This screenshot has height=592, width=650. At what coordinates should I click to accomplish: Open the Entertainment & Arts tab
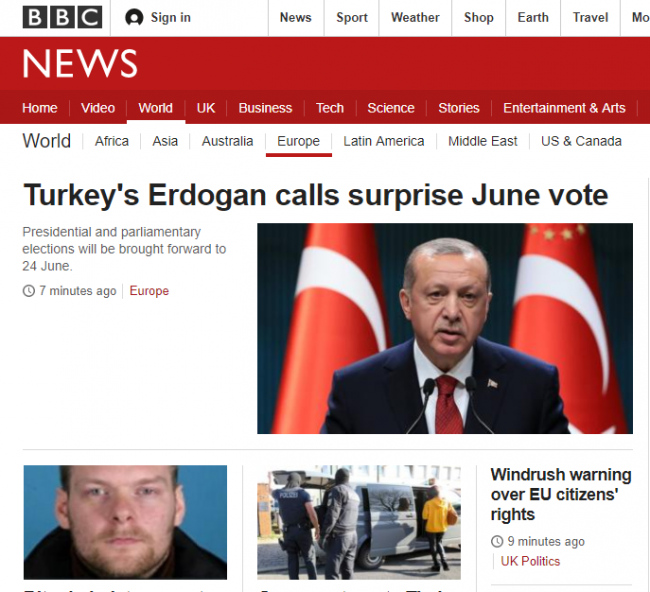pyautogui.click(x=564, y=108)
